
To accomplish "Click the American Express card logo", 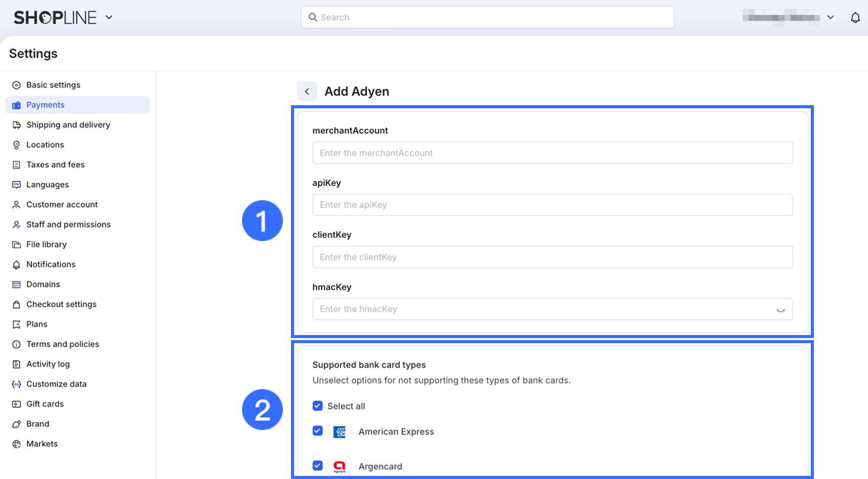I will click(x=340, y=432).
